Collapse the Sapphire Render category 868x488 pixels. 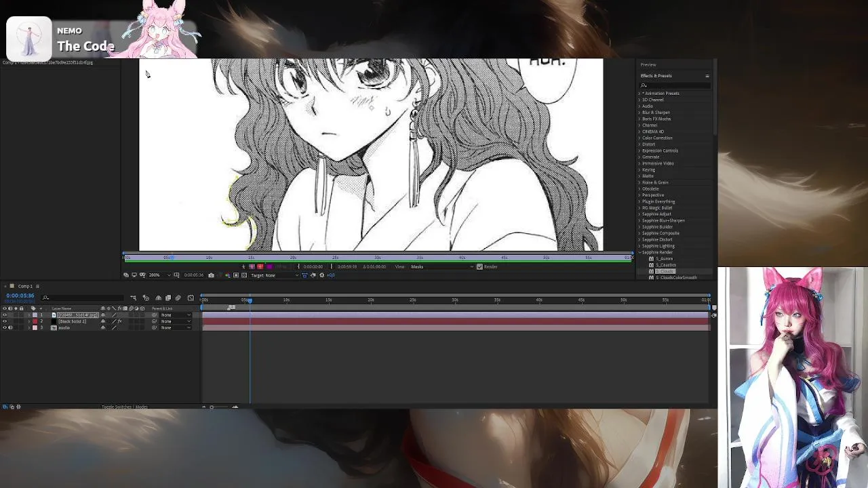pyautogui.click(x=639, y=252)
